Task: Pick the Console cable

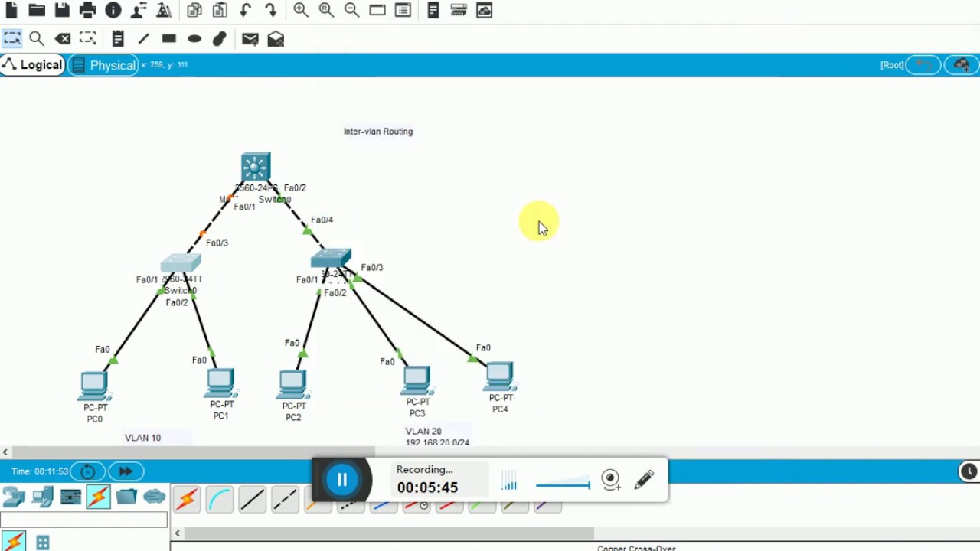Action: [219, 500]
